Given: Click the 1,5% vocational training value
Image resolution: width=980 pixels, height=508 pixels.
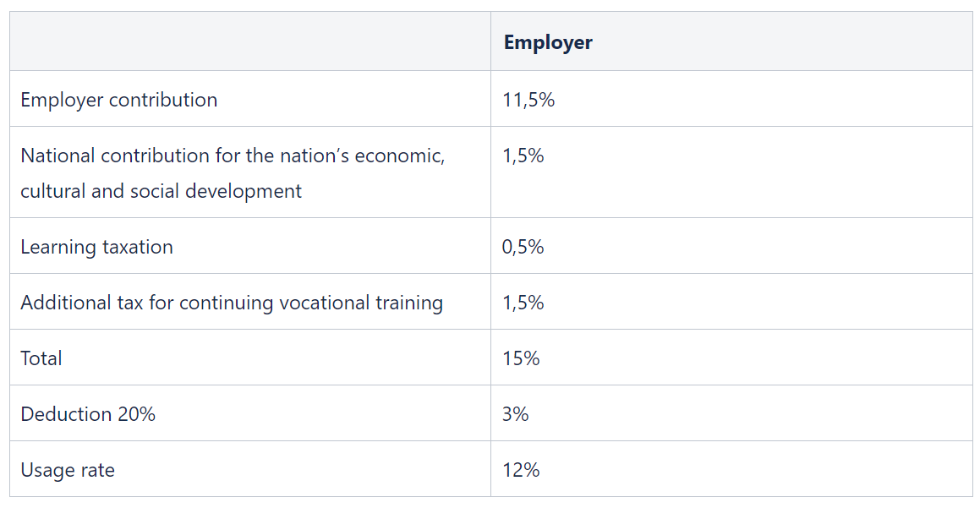Looking at the screenshot, I should (x=523, y=303).
